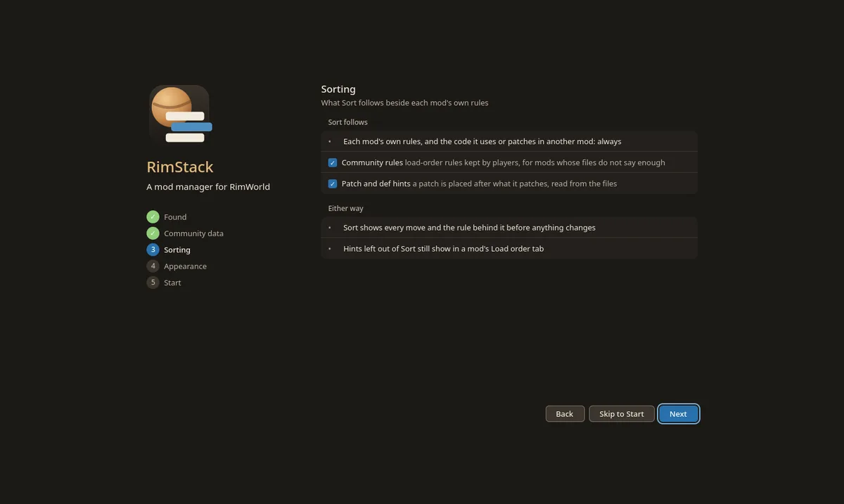Click the Skip to Start button
Screen dimensions: 844x504
click(622, 414)
